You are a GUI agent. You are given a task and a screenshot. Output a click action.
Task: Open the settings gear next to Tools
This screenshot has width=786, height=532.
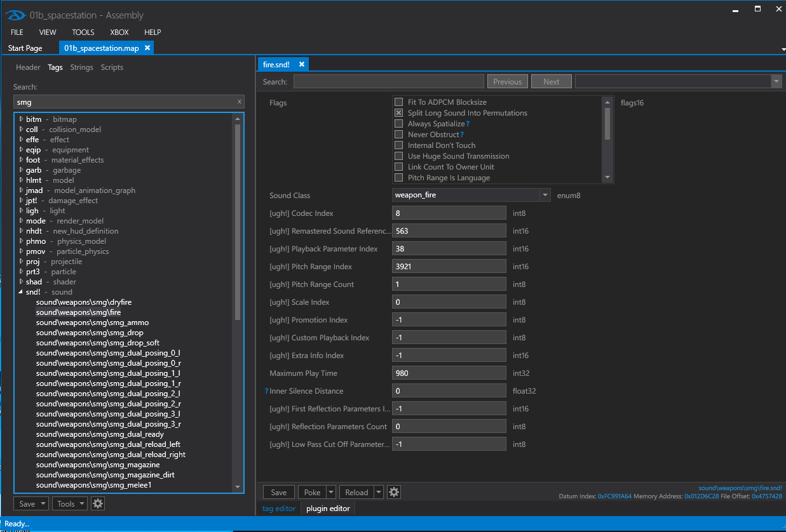coord(98,503)
